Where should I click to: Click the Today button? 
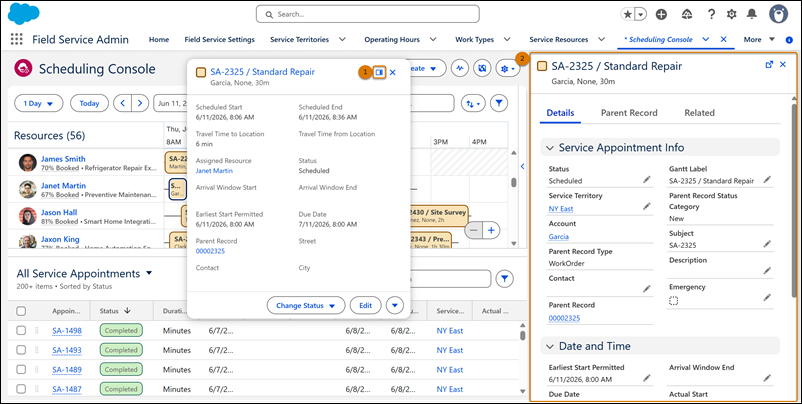click(89, 103)
